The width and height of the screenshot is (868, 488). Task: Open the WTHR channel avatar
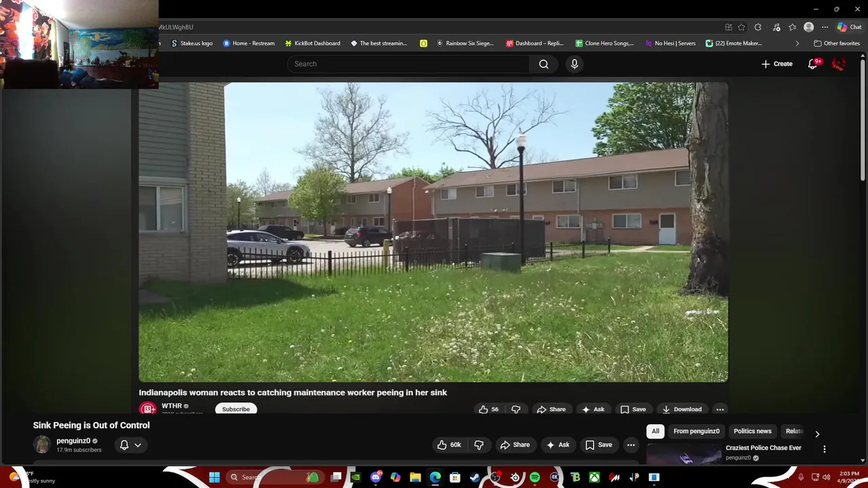147,409
